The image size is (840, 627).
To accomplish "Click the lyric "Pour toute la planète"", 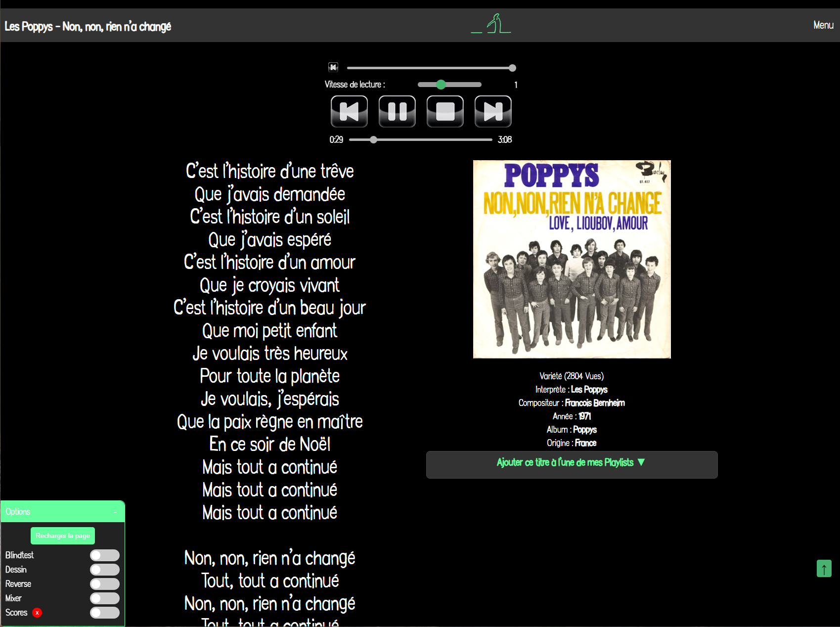I will click(x=269, y=376).
